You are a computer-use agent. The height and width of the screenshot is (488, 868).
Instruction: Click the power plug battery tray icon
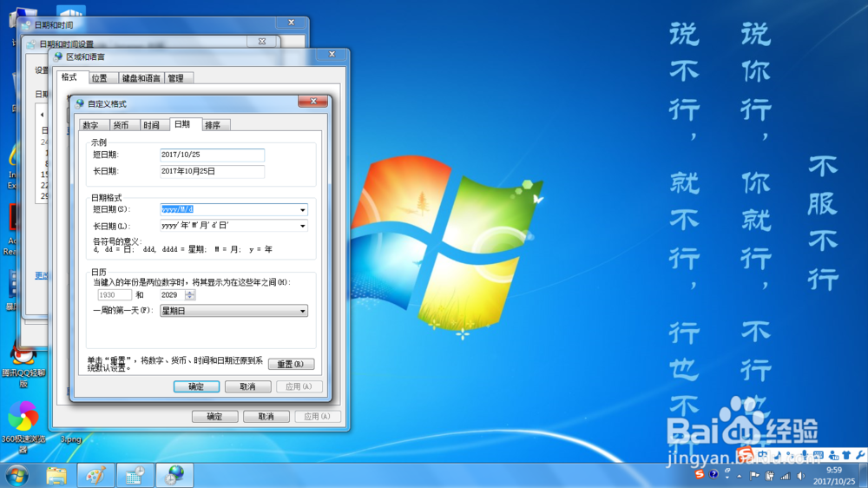(x=769, y=476)
